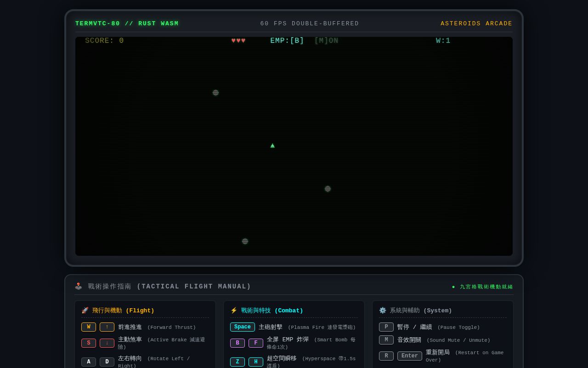Click the 主砲射擊 (Plasma Fire) description

tap(307, 327)
